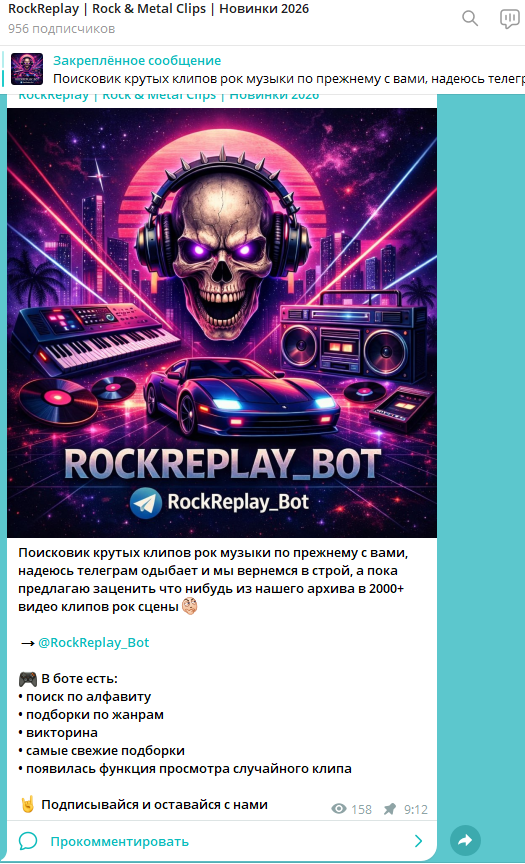The image size is (525, 864).
Task: Open the channel search magnifier icon
Action: coord(470,18)
